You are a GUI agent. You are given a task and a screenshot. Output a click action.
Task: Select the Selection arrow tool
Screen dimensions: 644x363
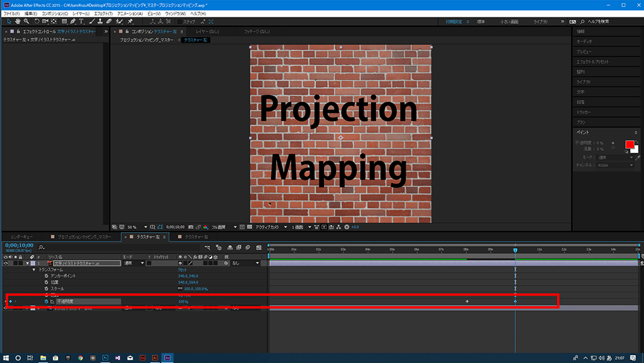click(x=9, y=21)
